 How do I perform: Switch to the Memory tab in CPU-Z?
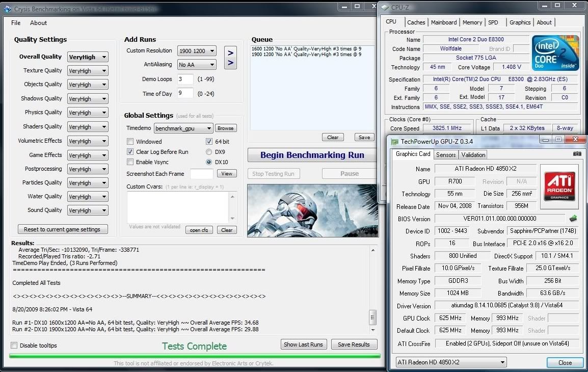click(x=472, y=22)
